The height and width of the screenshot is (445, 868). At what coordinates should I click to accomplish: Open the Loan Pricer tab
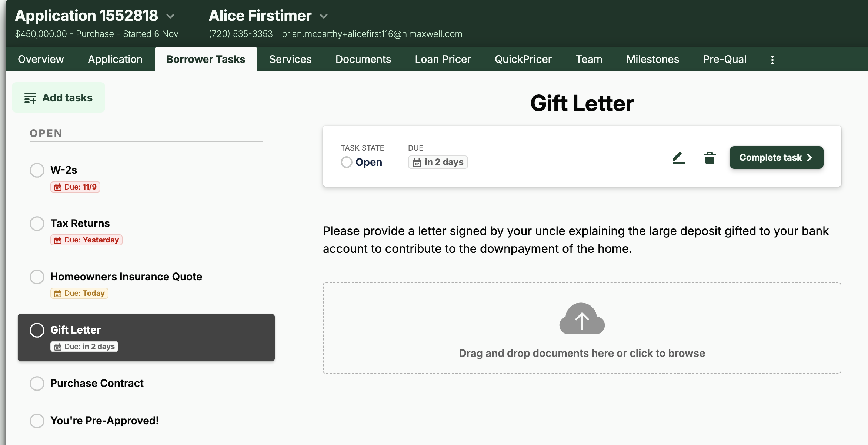coord(443,59)
